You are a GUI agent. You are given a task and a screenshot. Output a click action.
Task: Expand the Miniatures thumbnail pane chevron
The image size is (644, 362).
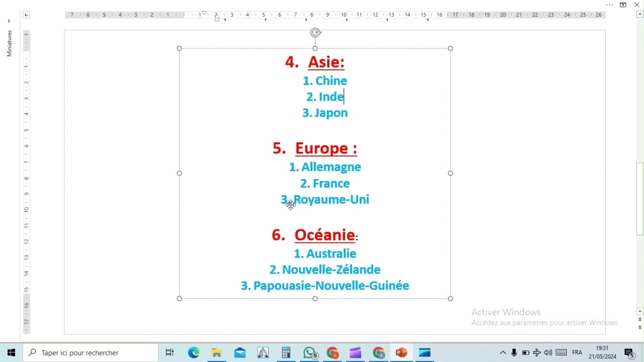9,21
